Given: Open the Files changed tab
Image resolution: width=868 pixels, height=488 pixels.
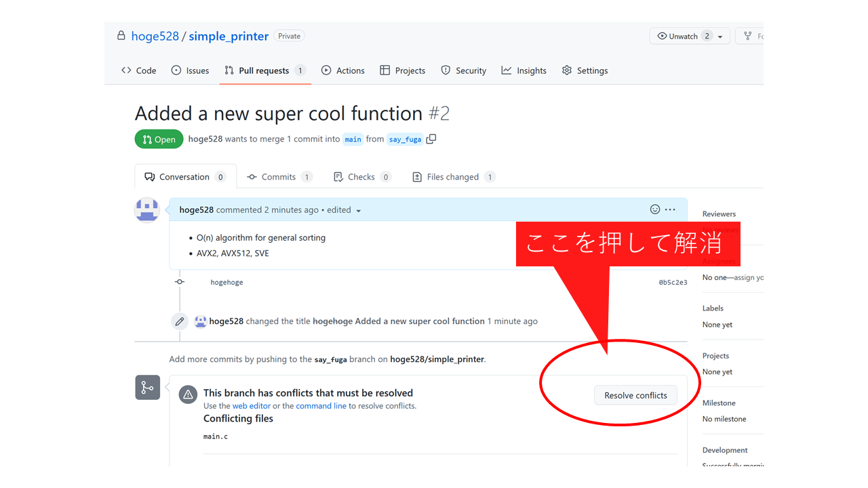Looking at the screenshot, I should pos(452,177).
